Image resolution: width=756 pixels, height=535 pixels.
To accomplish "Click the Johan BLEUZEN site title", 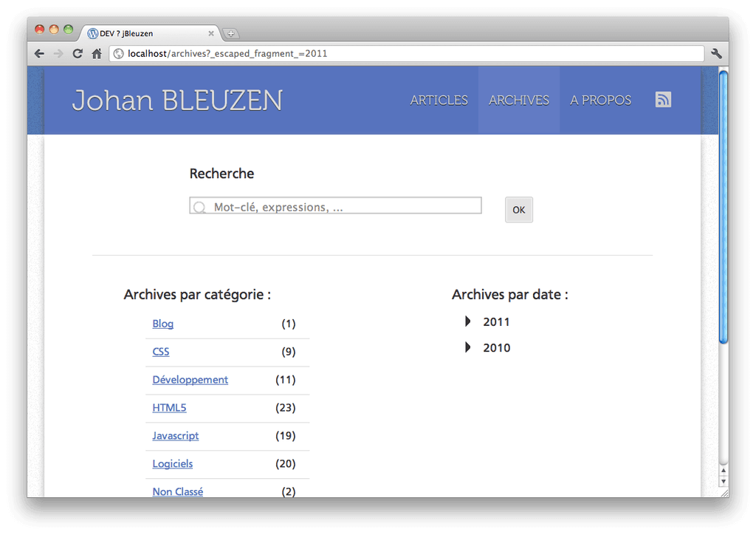I will [x=177, y=100].
